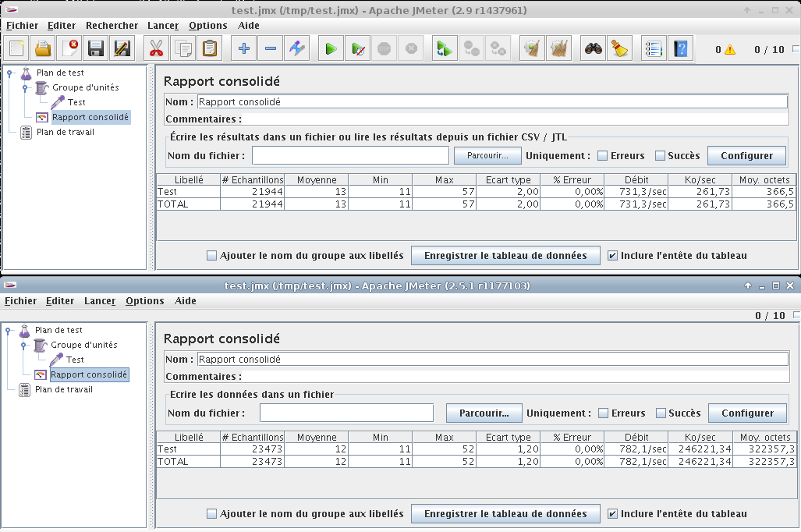Open the Rechercher menu
The image size is (801, 532).
pyautogui.click(x=112, y=26)
